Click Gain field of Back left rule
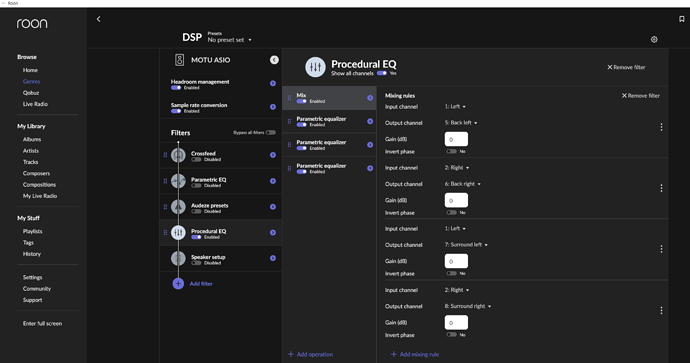The image size is (690, 363). pos(456,139)
